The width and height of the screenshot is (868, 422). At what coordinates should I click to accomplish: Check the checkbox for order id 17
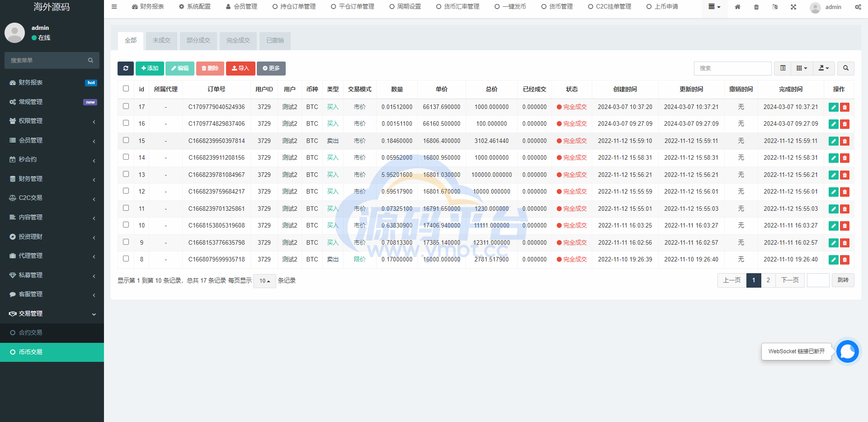[126, 106]
